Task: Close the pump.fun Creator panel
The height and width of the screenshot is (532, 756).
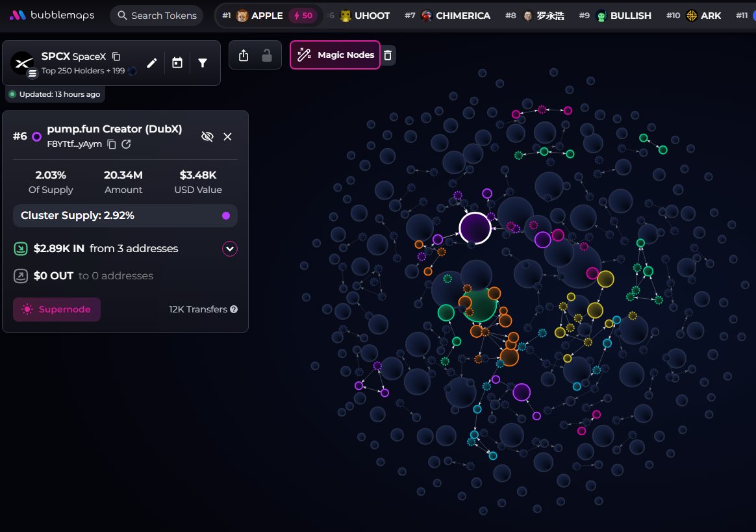Action: [x=227, y=136]
